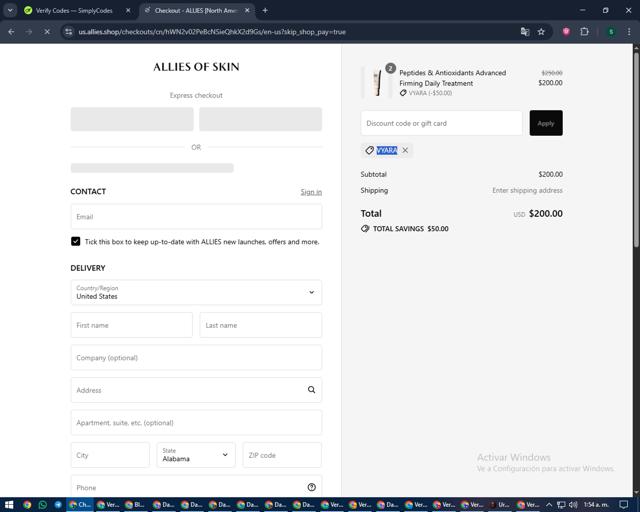Click the taskbar clock showing 1:54 a. m.
The width and height of the screenshot is (640, 512).
[596, 505]
